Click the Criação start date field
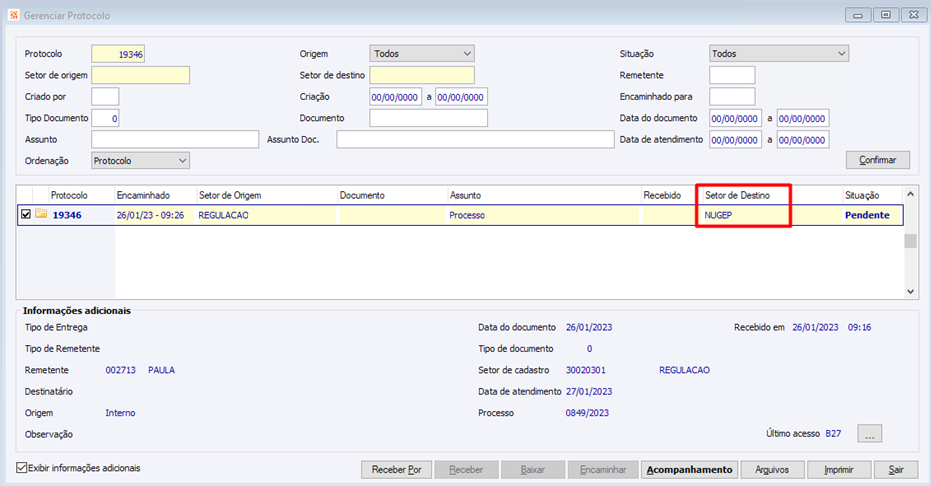The width and height of the screenshot is (931, 486). pos(395,97)
